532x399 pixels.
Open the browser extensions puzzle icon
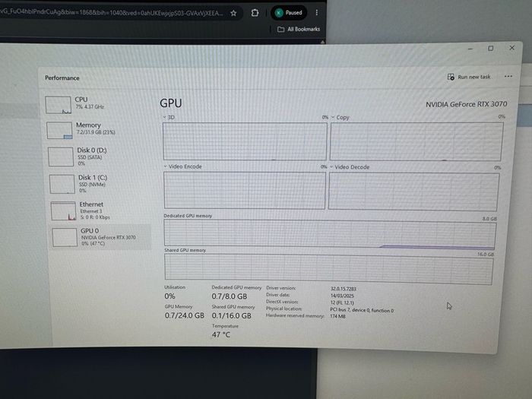pyautogui.click(x=255, y=13)
